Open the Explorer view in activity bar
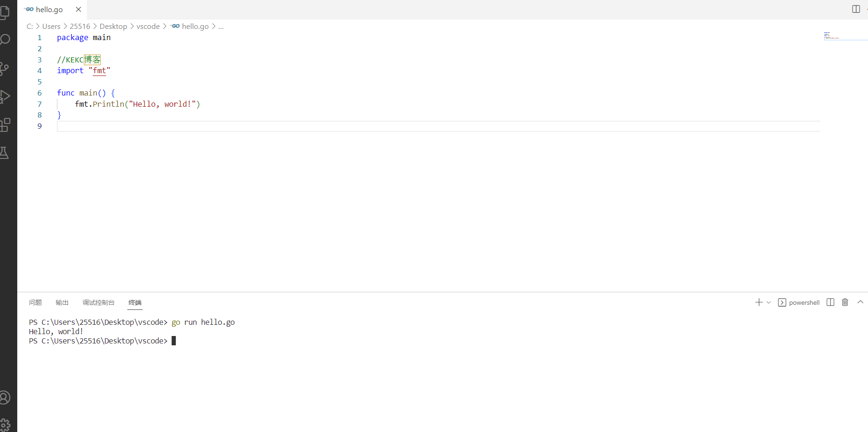The height and width of the screenshot is (432, 868). click(5, 13)
